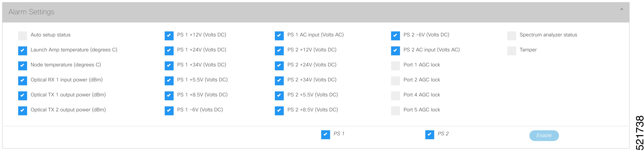Screen dimensions: 644x151
Task: Toggle Node temperature (degrees C) checkbox
Action: pyautogui.click(x=22, y=66)
